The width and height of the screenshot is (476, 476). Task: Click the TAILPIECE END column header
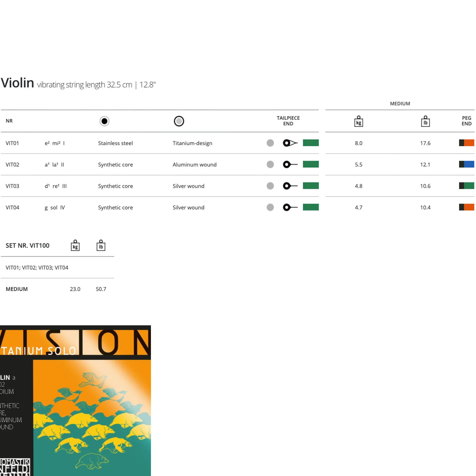tap(288, 121)
